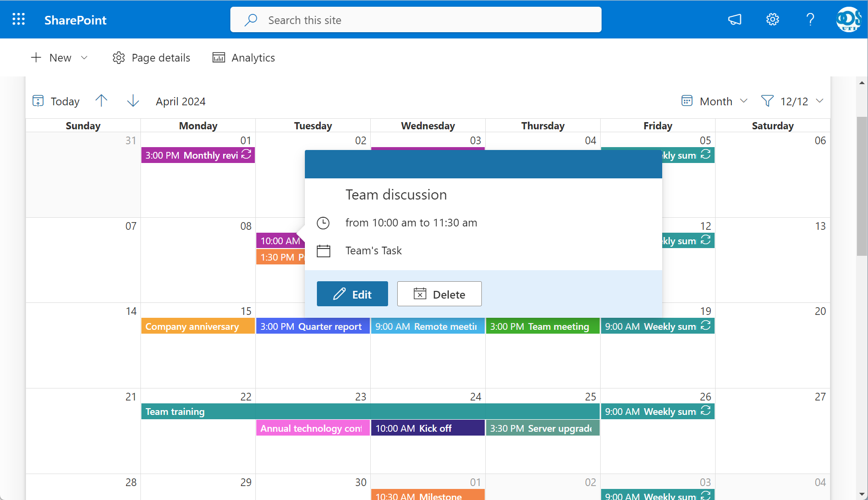Open the Annual technology conference event

tap(313, 428)
